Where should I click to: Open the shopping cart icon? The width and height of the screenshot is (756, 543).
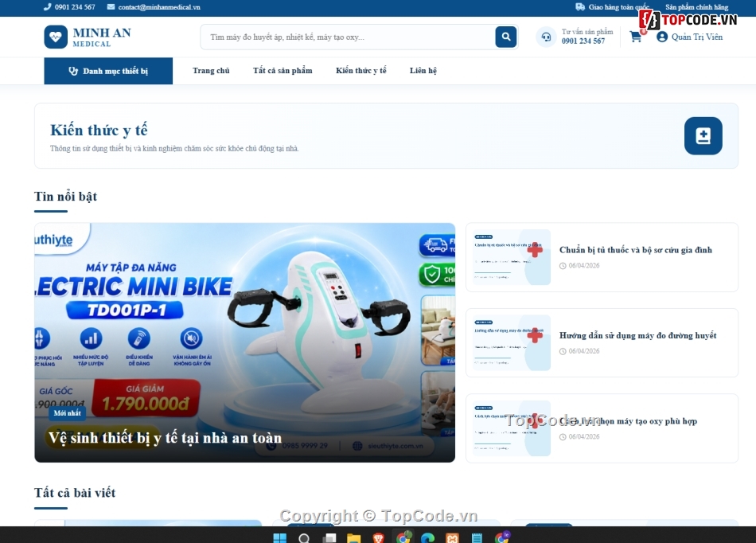[636, 37]
